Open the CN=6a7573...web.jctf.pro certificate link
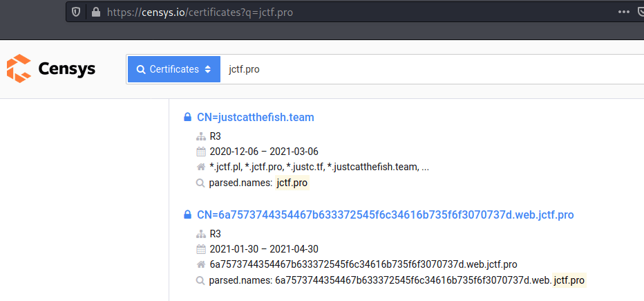Screen dimensions: 644x301 click(385, 215)
